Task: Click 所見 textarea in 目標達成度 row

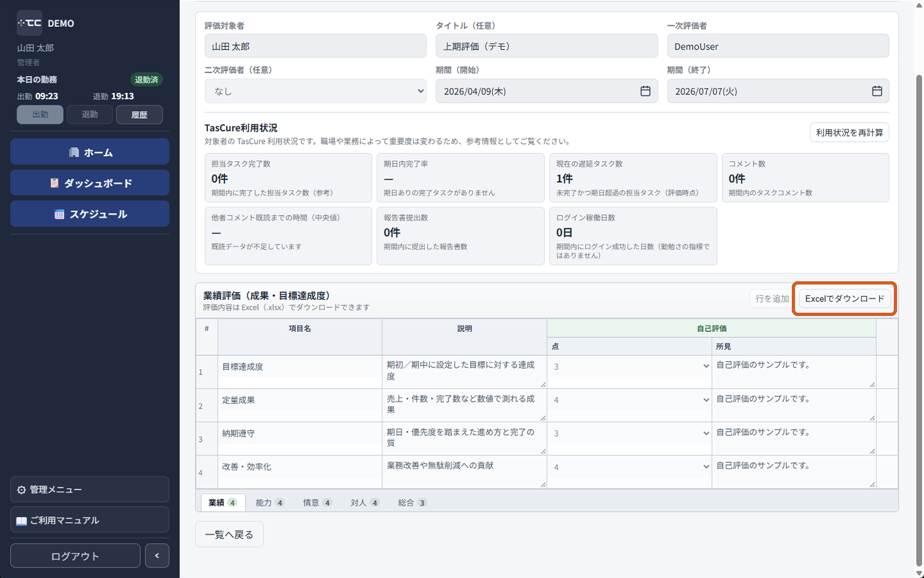Action: click(794, 372)
